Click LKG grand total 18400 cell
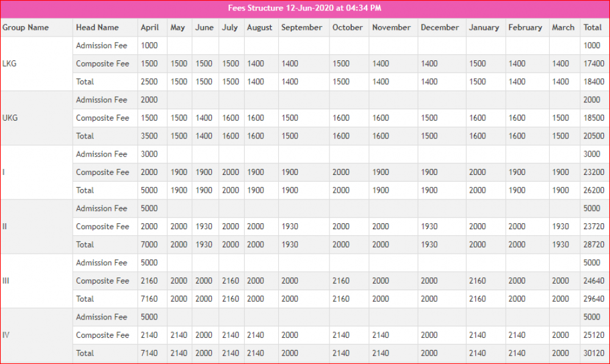The width and height of the screenshot is (610, 364). pos(594,82)
